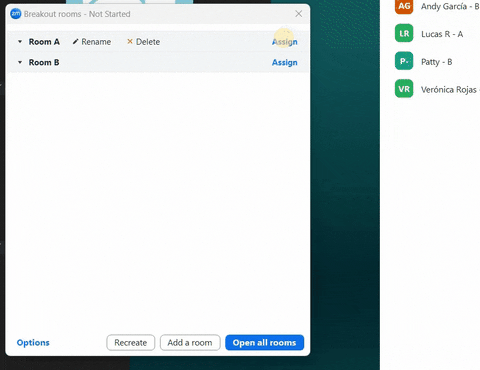
Task: Select participant Lucas R - A
Action: pos(442,34)
